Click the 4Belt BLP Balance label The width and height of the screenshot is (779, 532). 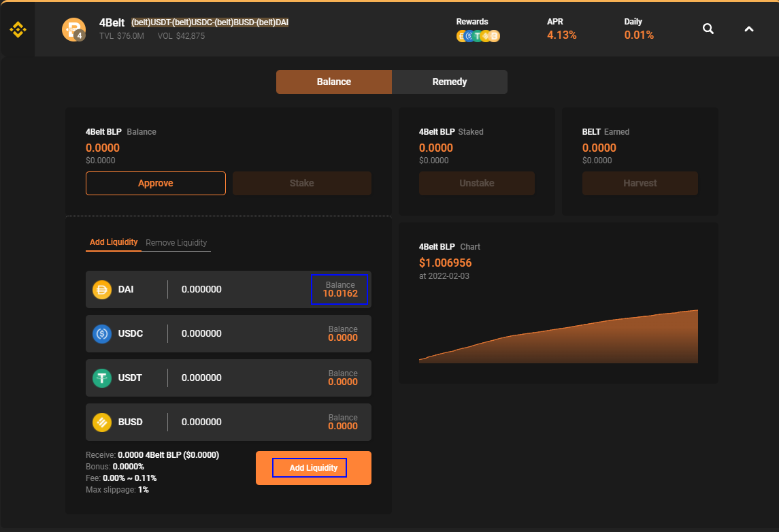point(120,131)
